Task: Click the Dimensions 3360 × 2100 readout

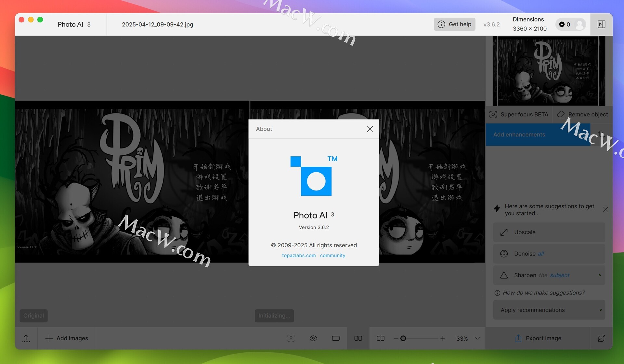Action: click(x=529, y=24)
